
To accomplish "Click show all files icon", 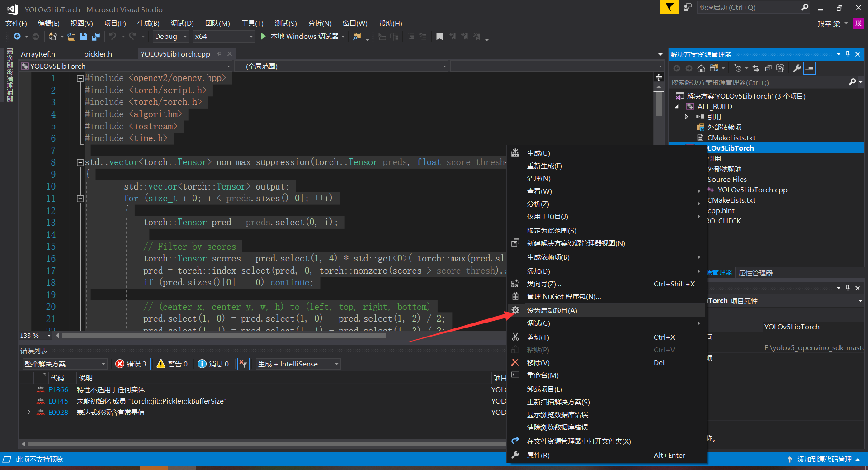I will point(780,68).
